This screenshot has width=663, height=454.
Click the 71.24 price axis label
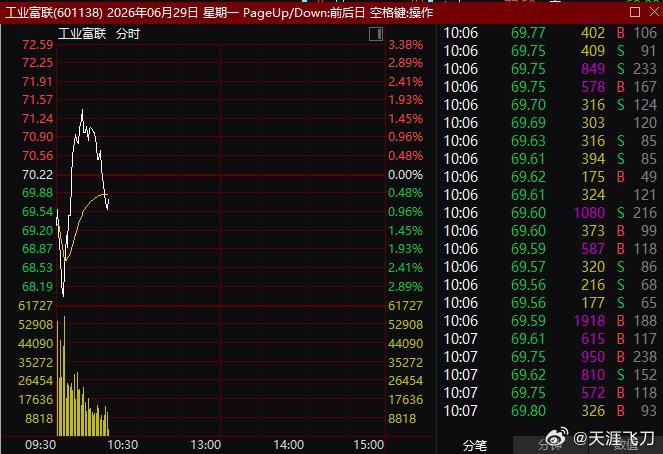tap(38, 119)
